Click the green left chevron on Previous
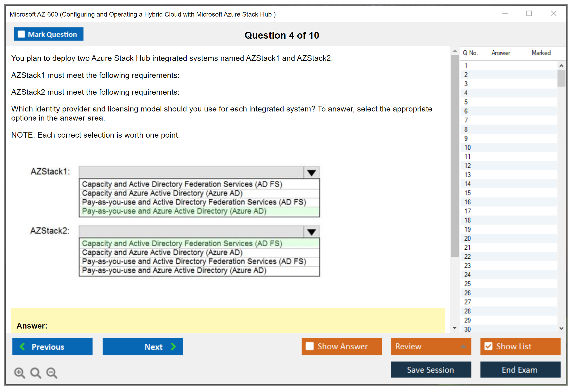Viewport: 574px width, 392px height. click(x=22, y=346)
